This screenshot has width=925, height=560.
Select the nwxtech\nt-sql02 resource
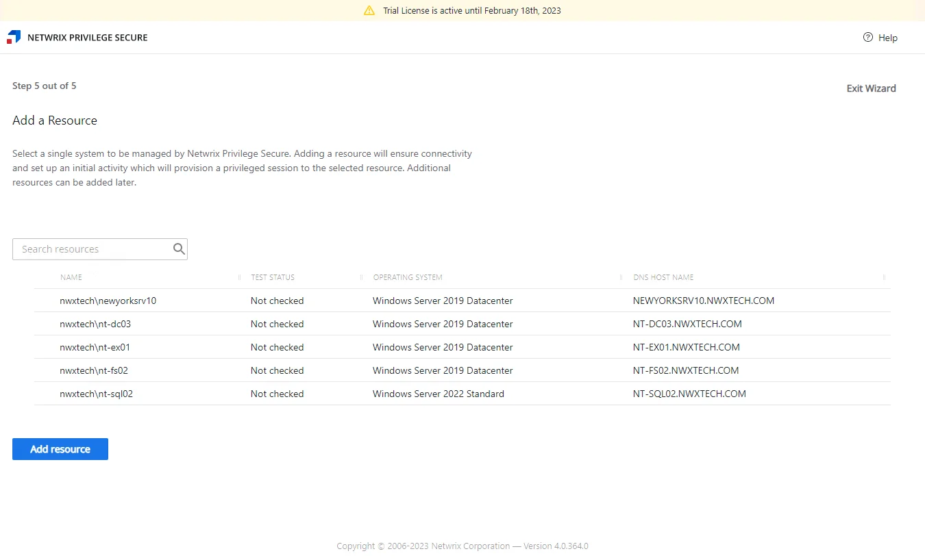point(463,394)
